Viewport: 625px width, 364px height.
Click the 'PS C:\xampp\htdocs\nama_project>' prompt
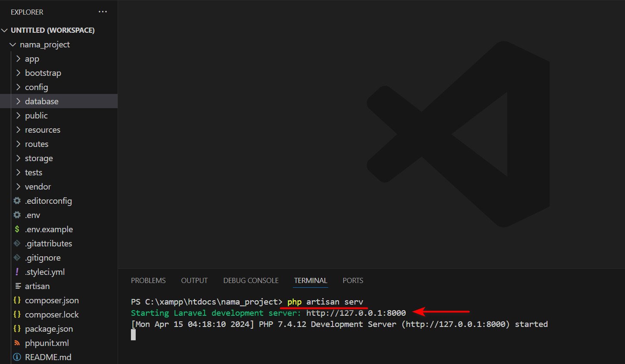click(x=207, y=302)
